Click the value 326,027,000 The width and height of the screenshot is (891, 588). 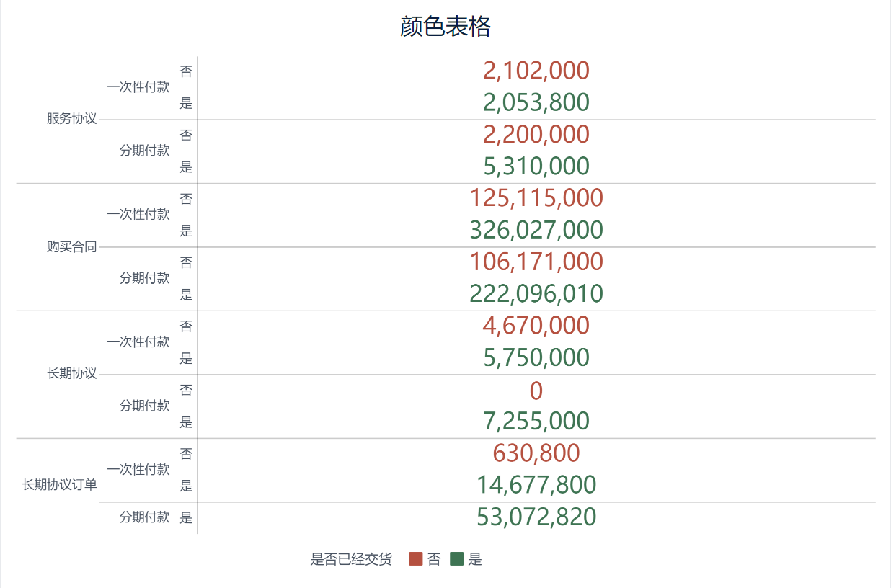(536, 230)
